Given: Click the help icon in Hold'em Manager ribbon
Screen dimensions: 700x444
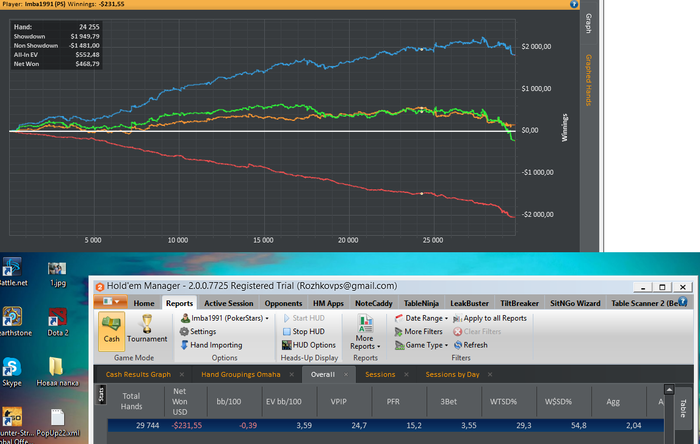Looking at the screenshot, I should point(682,302).
